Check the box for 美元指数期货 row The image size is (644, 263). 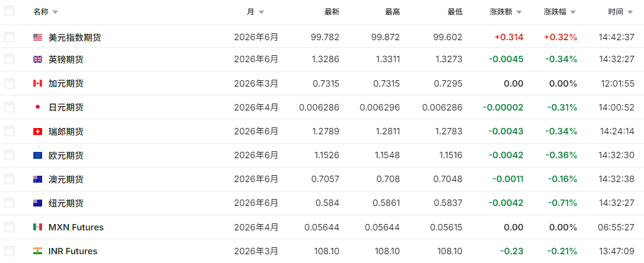pyautogui.click(x=9, y=37)
